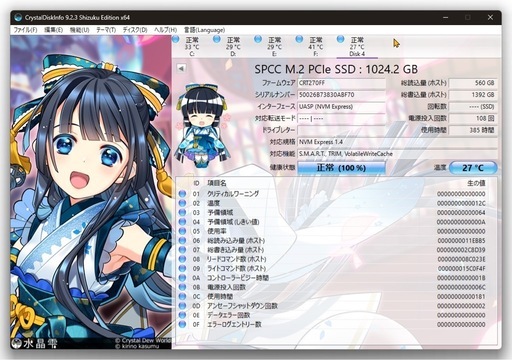Select the クリティカルワーニング attribute name
This screenshot has width=512, height=360.
tap(233, 194)
